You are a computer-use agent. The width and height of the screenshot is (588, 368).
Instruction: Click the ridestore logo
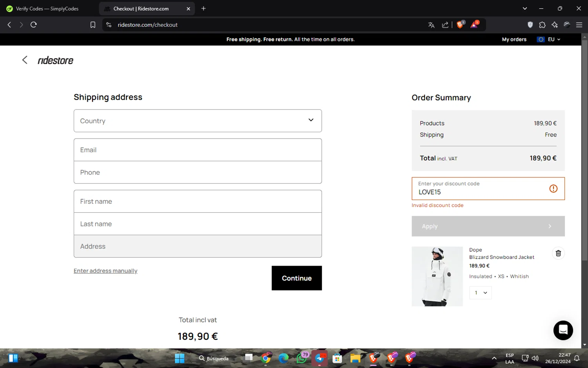(55, 60)
